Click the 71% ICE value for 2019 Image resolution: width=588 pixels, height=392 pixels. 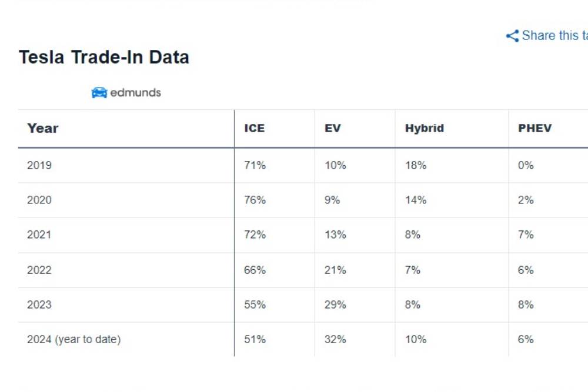click(x=255, y=165)
